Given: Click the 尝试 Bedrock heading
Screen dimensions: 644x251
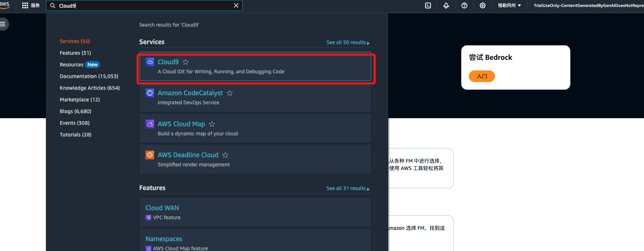Looking at the screenshot, I should click(490, 57).
